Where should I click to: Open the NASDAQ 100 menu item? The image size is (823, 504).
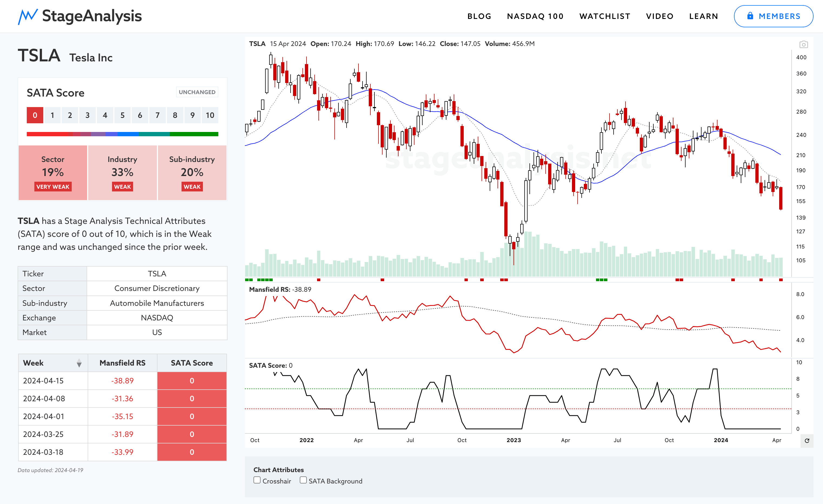pyautogui.click(x=535, y=16)
